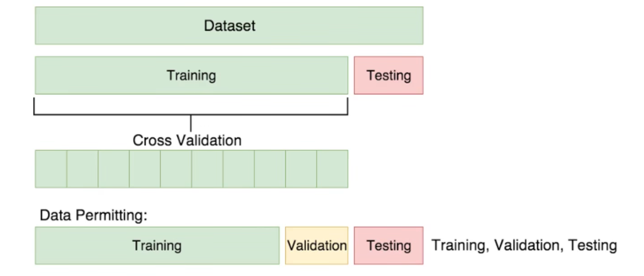Select the second cross-validation fold cell
The image size is (644, 276).
click(x=82, y=169)
